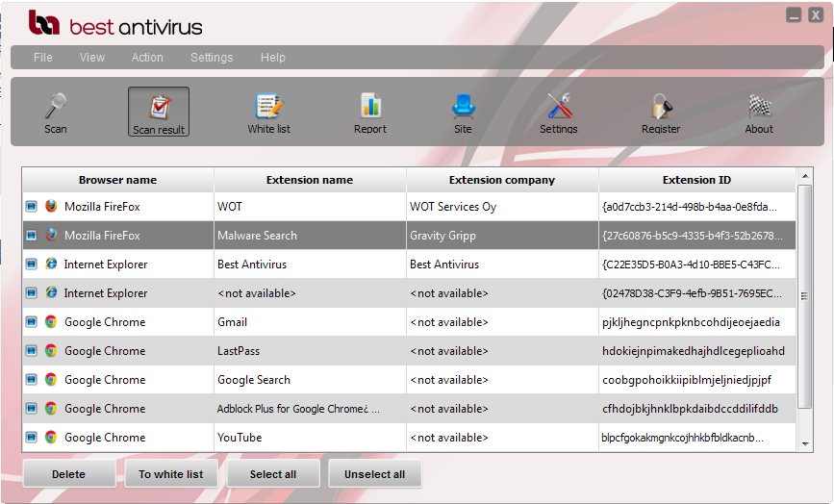Select the 'Google Search' extension cell
This screenshot has height=504, width=834.
click(x=310, y=380)
